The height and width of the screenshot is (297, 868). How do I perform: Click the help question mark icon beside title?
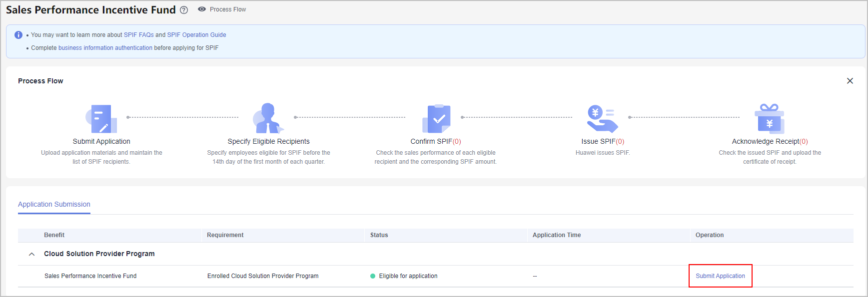pos(184,10)
